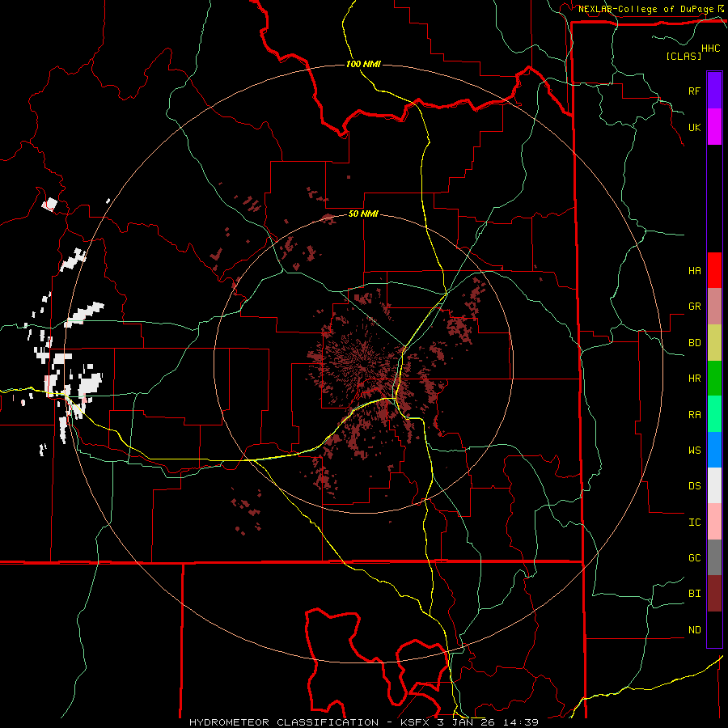Screen dimensions: 728x728
Task: Click the BD yellow legend swatch
Action: pos(714,343)
